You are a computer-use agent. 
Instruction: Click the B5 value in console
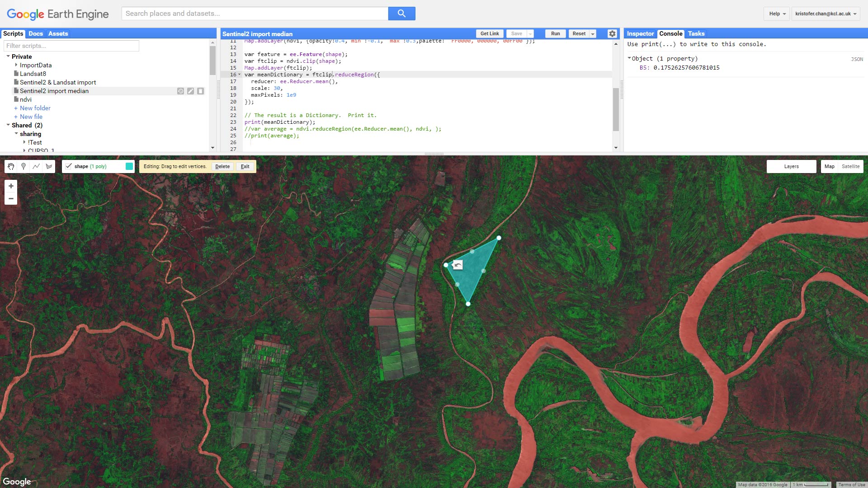(x=686, y=68)
